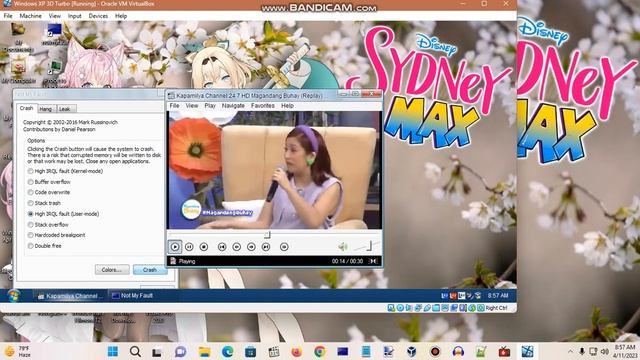
Task: Click the icon right of the time counter
Action: coord(373,261)
